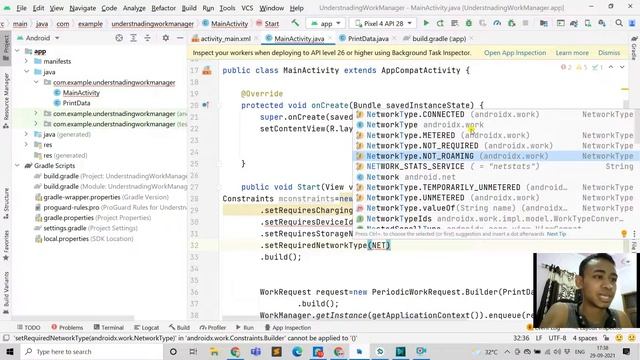This screenshot has height=360, width=640.
Task: Click the Collapse All icon in Project panel
Action: [x=147, y=38]
